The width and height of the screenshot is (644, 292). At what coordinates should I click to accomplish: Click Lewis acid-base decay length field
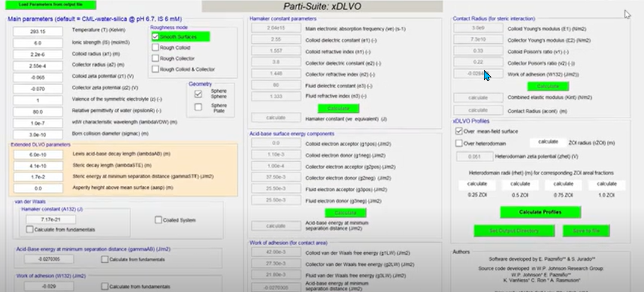pyautogui.click(x=38, y=155)
